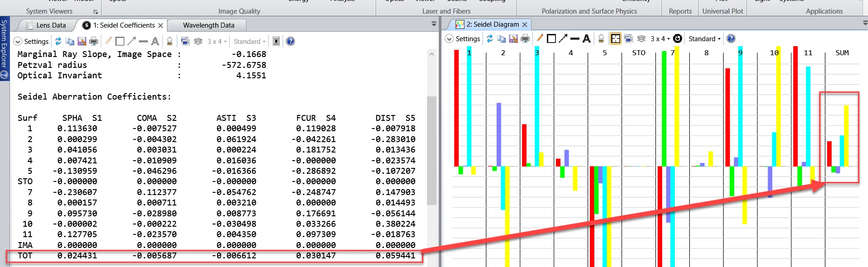Toggle active cursor in Seidel Diagram

(x=616, y=38)
